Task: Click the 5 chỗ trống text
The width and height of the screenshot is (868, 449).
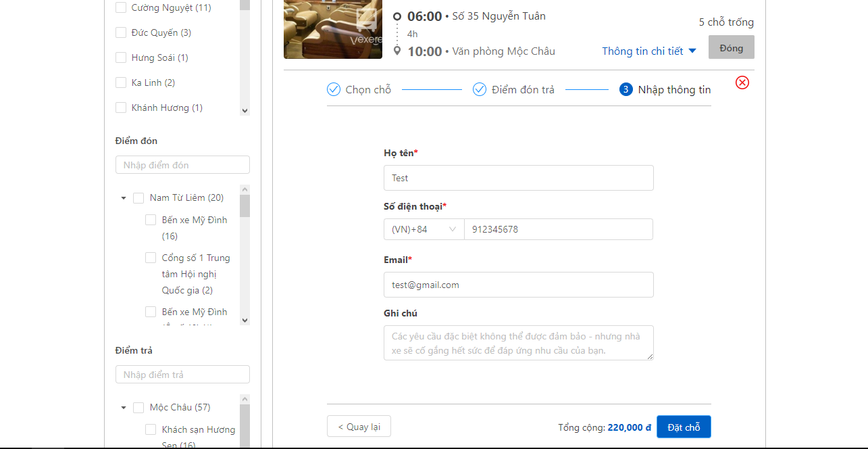Action: point(726,22)
